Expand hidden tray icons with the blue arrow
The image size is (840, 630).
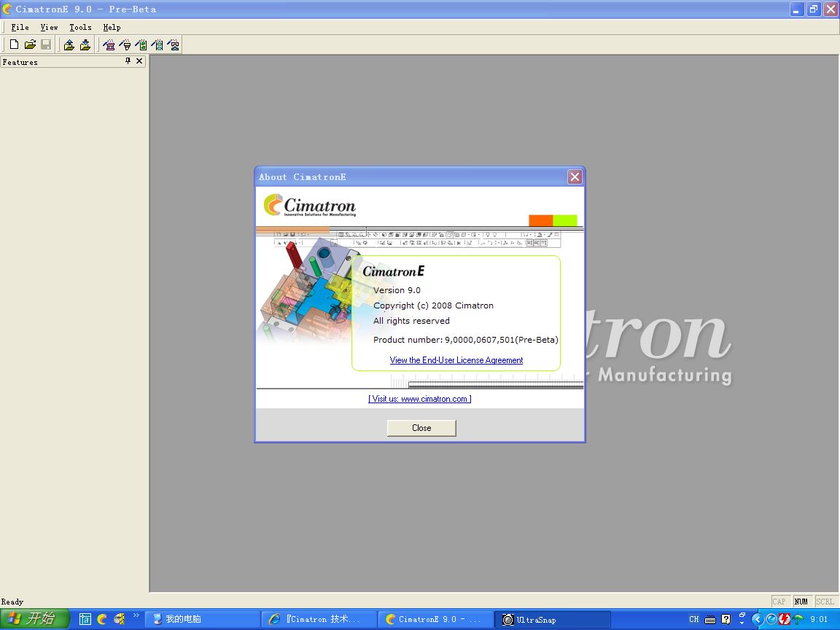coord(757,619)
